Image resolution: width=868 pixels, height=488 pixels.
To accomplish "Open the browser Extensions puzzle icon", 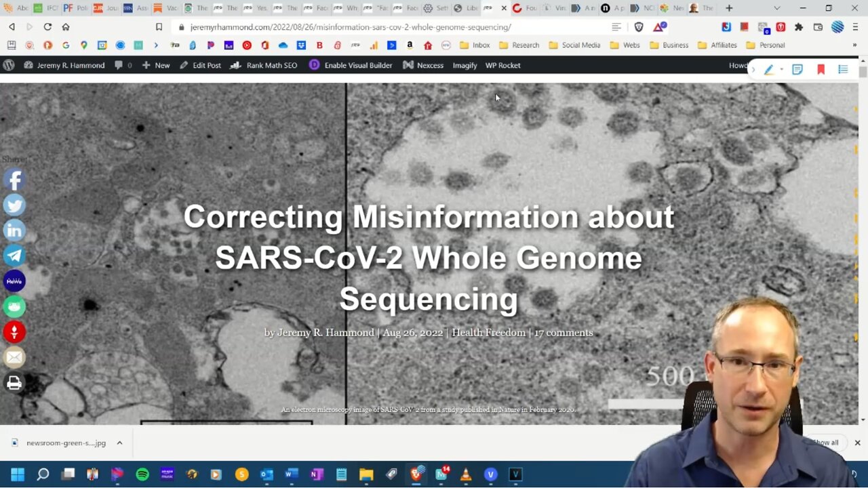I will point(799,27).
